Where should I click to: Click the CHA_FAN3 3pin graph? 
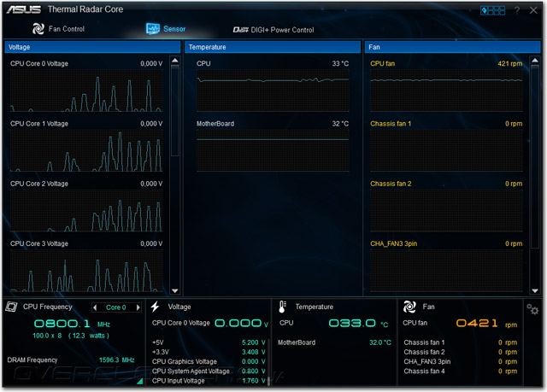tap(446, 271)
